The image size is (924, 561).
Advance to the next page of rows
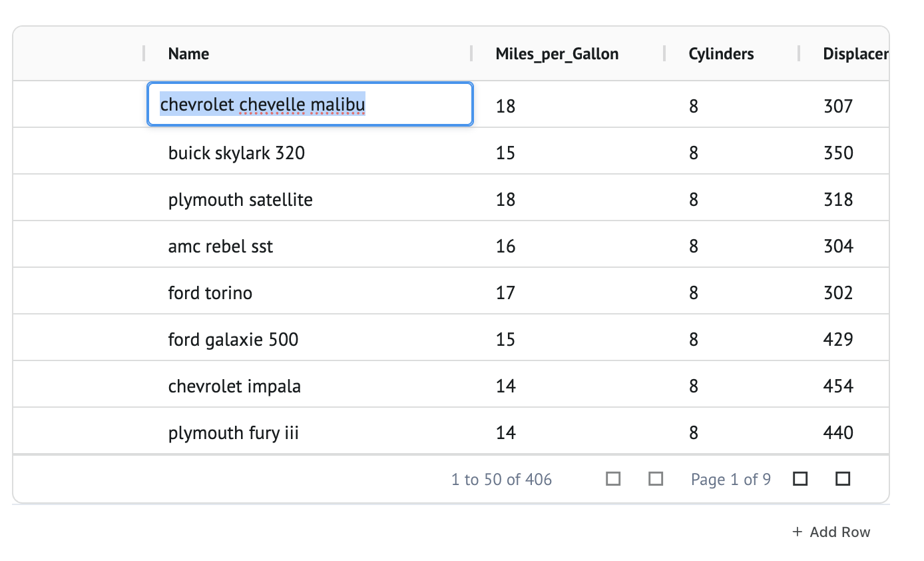(800, 479)
